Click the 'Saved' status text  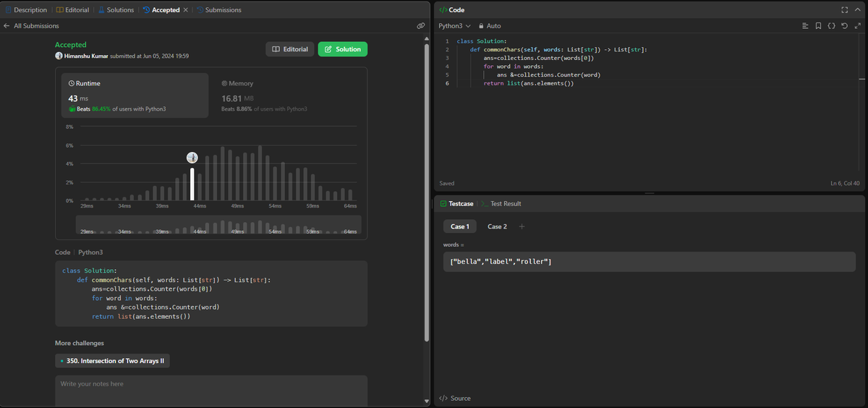coord(447,183)
